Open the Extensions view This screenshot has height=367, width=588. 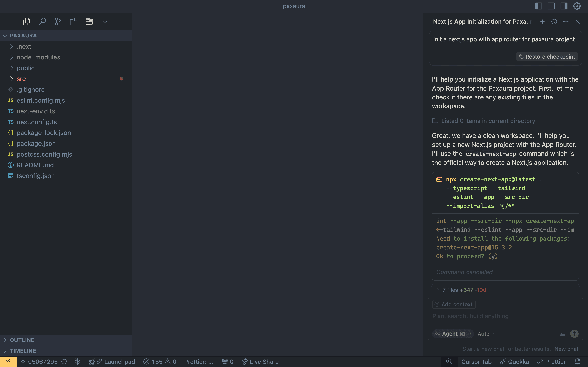click(73, 21)
